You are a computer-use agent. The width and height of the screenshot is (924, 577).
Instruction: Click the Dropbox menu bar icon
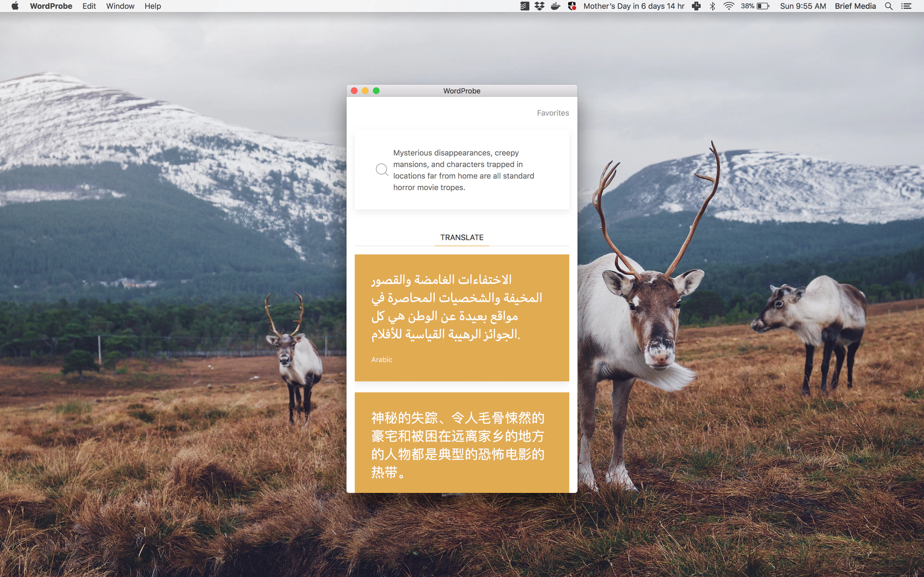[539, 6]
